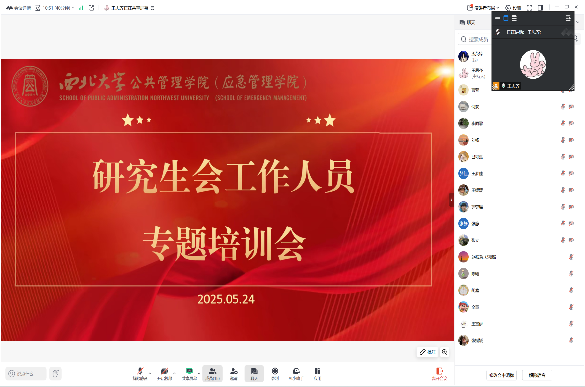Switch floating video window to list layout

pyautogui.click(x=514, y=18)
